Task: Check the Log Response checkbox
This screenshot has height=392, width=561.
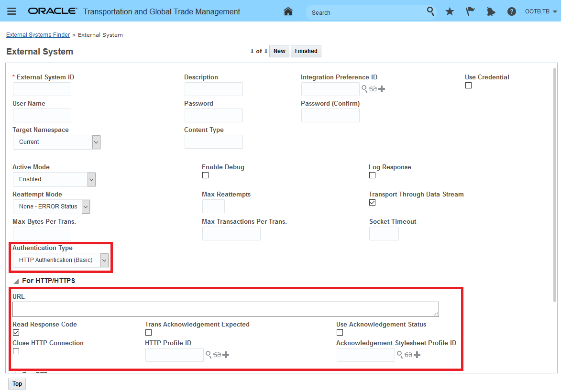Action: 373,175
